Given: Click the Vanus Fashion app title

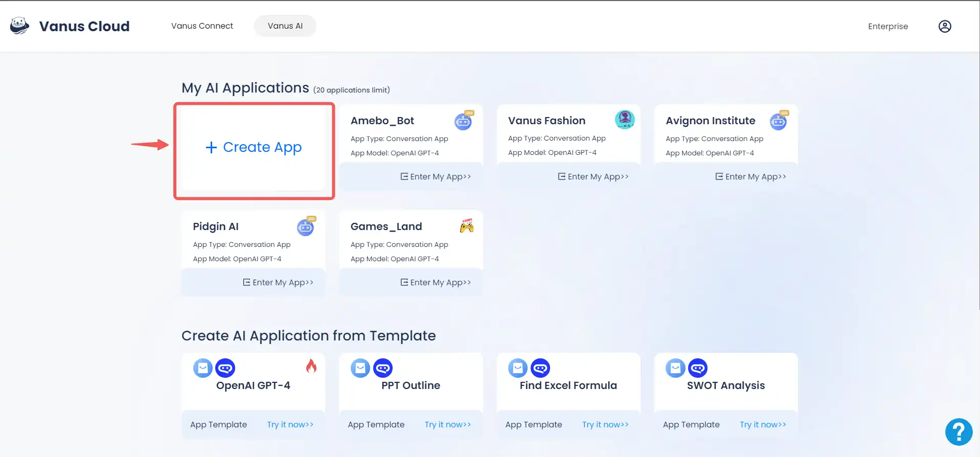Looking at the screenshot, I should 546,121.
